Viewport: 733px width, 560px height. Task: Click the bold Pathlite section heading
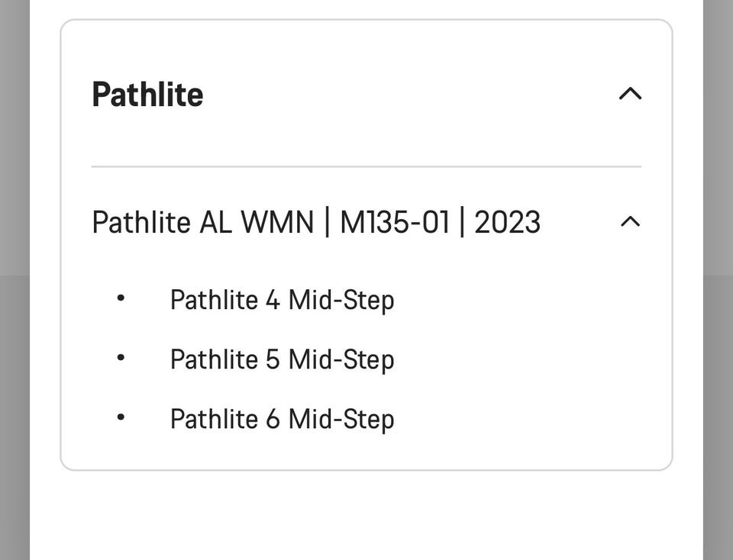click(147, 95)
